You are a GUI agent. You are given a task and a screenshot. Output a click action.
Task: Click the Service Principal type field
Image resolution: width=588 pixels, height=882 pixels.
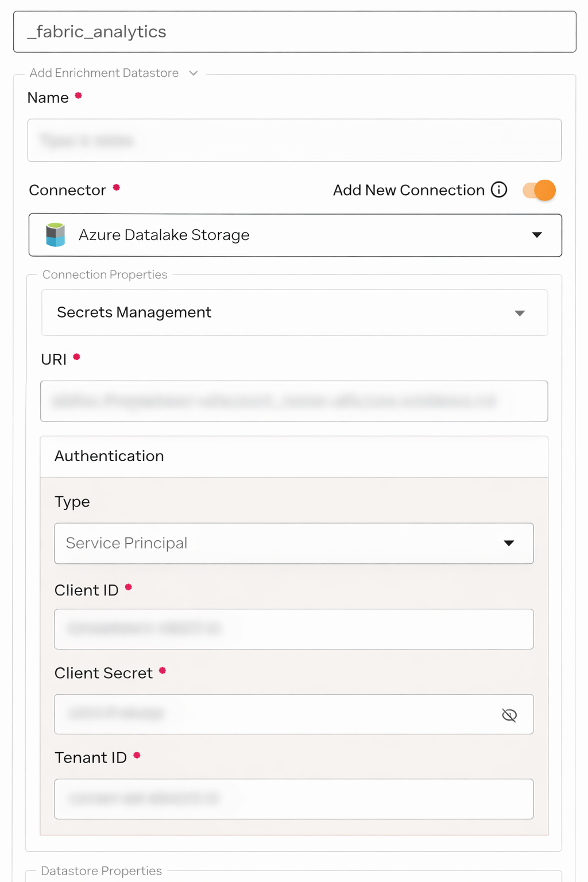pyautogui.click(x=276, y=543)
